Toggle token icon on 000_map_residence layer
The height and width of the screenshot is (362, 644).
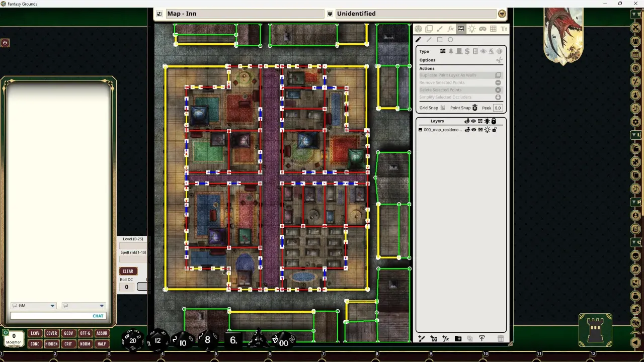467,130
